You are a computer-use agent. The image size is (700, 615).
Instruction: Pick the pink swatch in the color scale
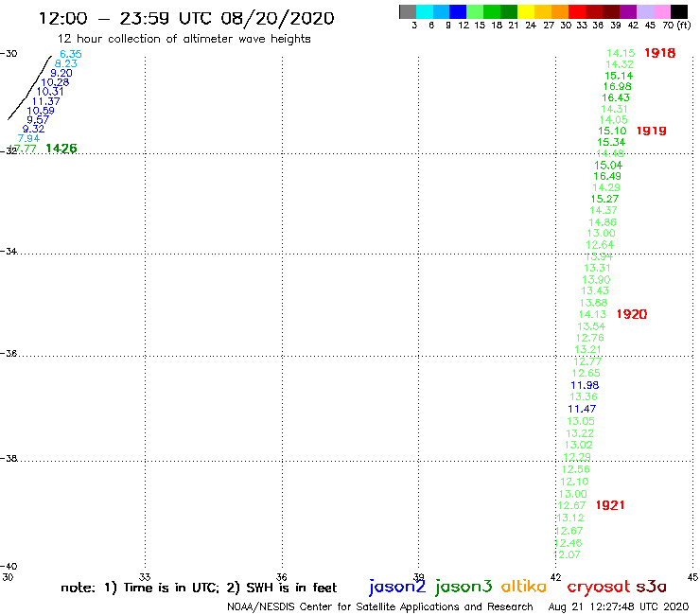[661, 11]
